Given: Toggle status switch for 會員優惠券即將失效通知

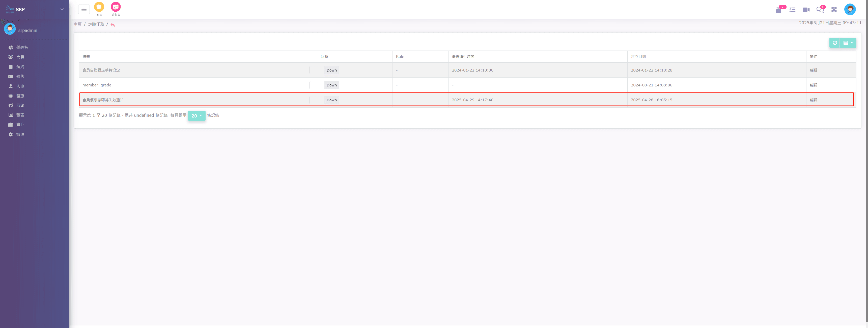Looking at the screenshot, I should [324, 100].
